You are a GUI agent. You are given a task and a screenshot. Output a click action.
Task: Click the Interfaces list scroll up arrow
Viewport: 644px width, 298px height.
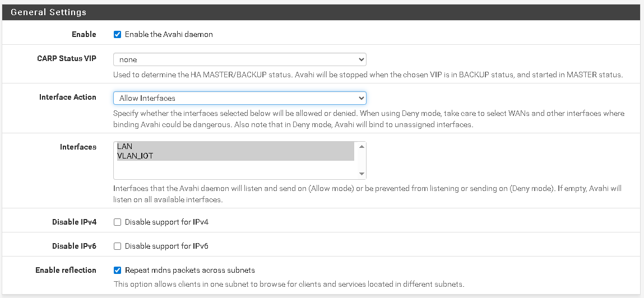tap(362, 147)
